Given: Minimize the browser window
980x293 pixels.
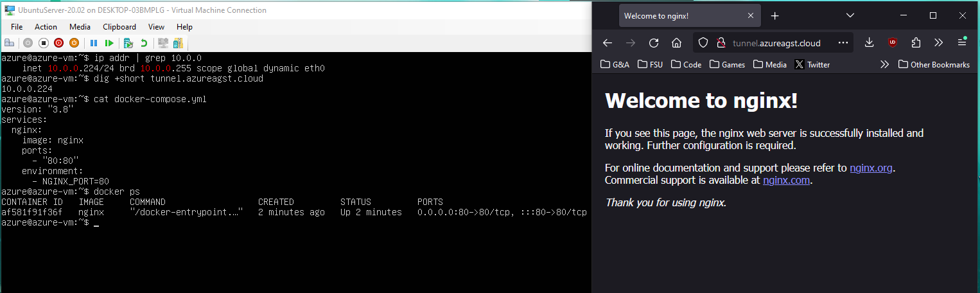Looking at the screenshot, I should pyautogui.click(x=903, y=15).
